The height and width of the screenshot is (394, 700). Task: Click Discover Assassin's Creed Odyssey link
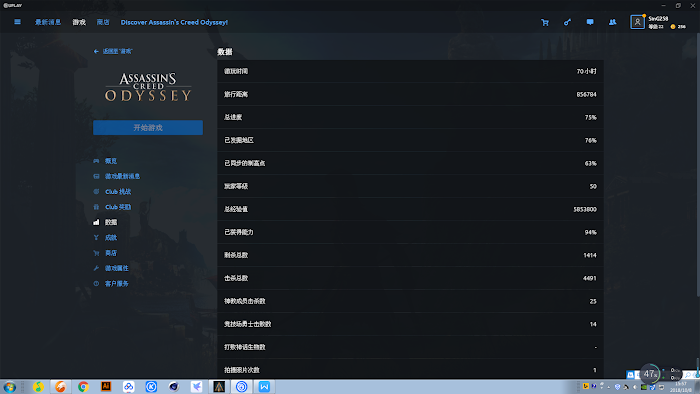tap(174, 22)
